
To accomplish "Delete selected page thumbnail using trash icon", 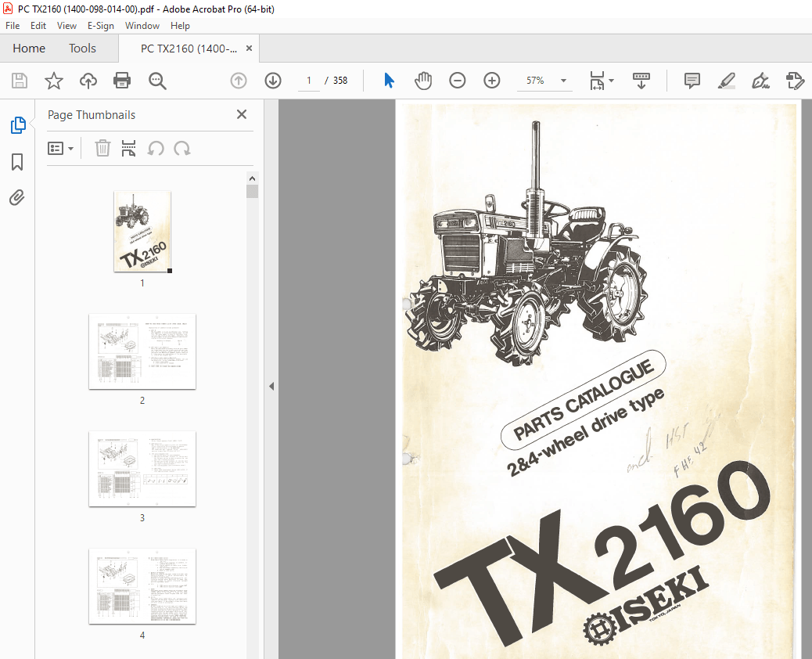I will coord(102,148).
